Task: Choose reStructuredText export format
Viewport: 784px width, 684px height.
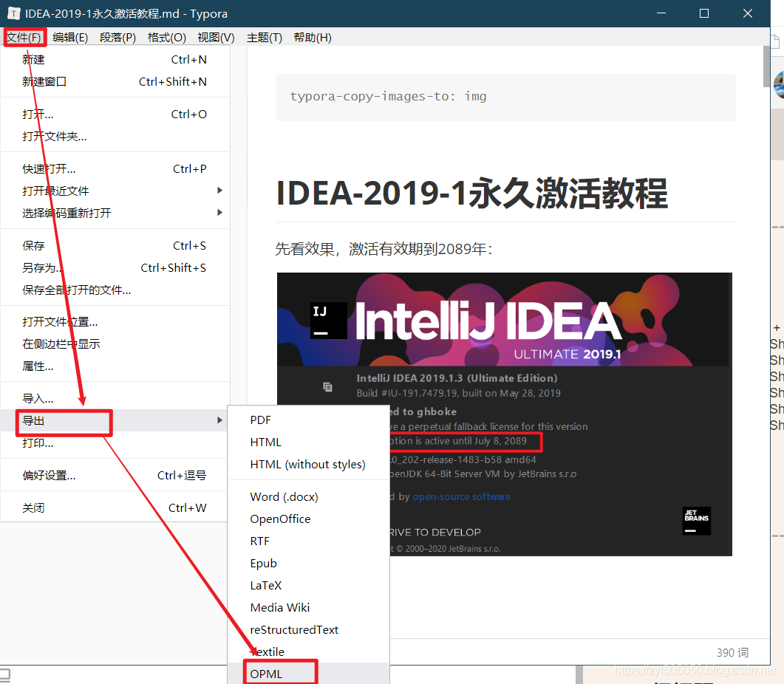Action: (x=308, y=629)
